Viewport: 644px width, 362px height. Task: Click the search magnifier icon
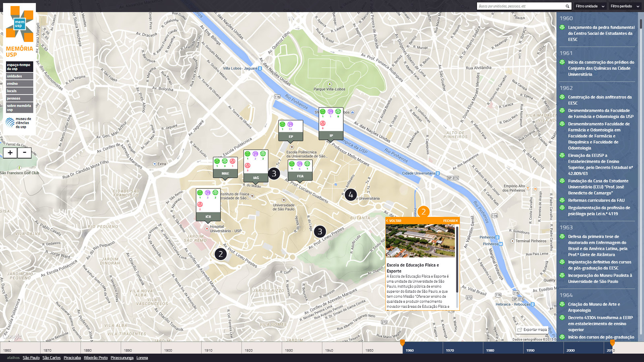click(568, 6)
